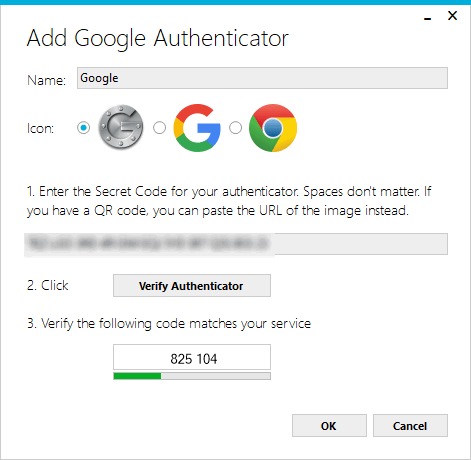The height and width of the screenshot is (460, 471).
Task: Click the Icon label
Action: (40, 128)
